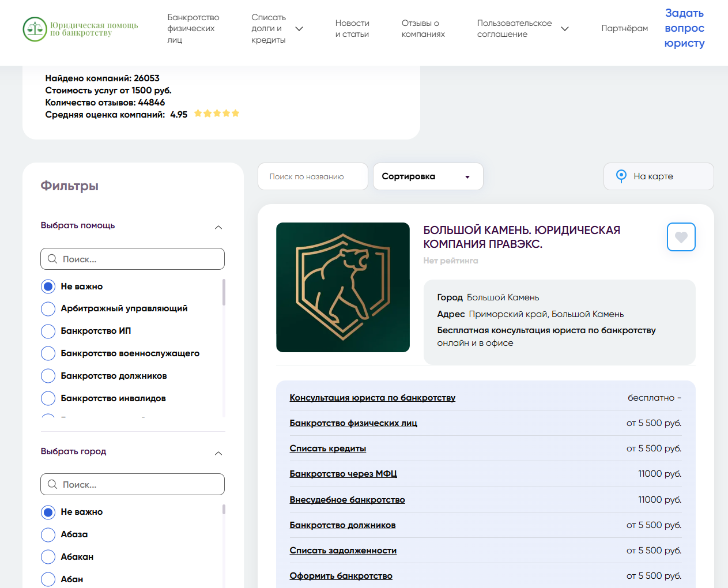
Task: Expand the 'Пользовательское соглашение' menu arrow
Action: click(x=565, y=29)
